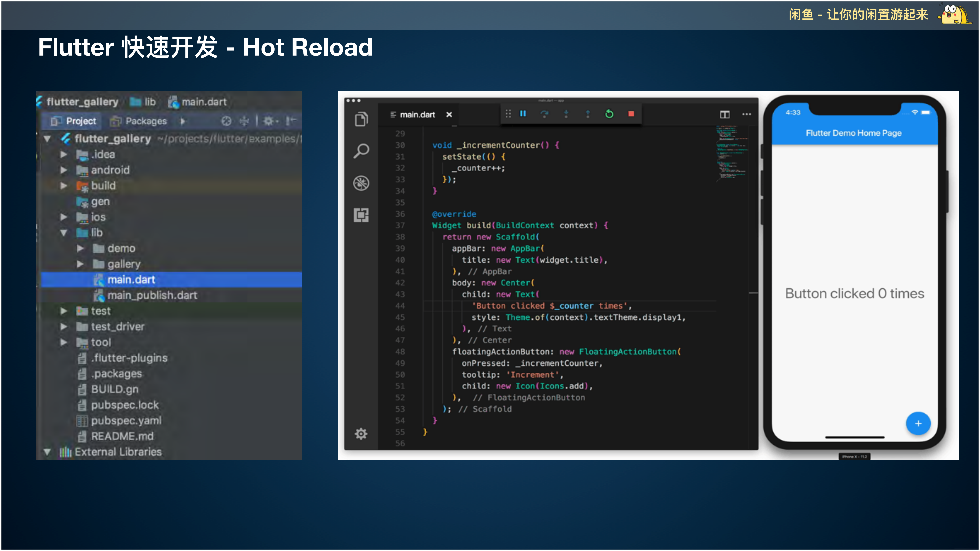Open pubspec.yaml file in the tree
This screenshot has width=980, height=551.
(x=126, y=420)
